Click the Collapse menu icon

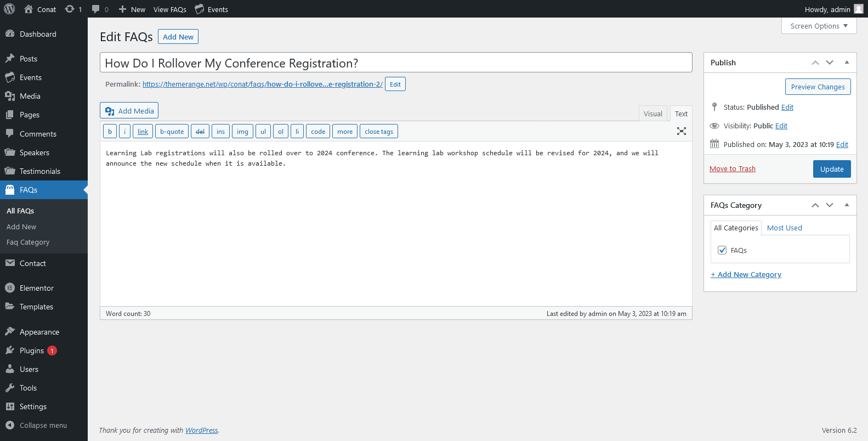(x=10, y=425)
